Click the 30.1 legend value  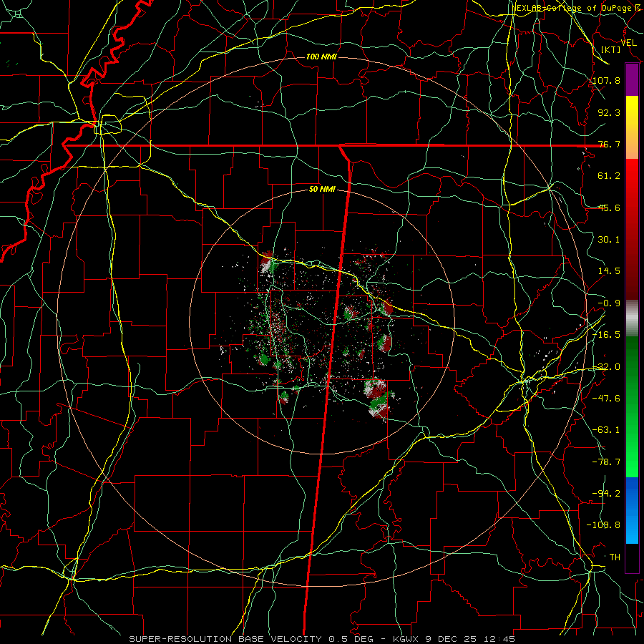[x=609, y=240]
